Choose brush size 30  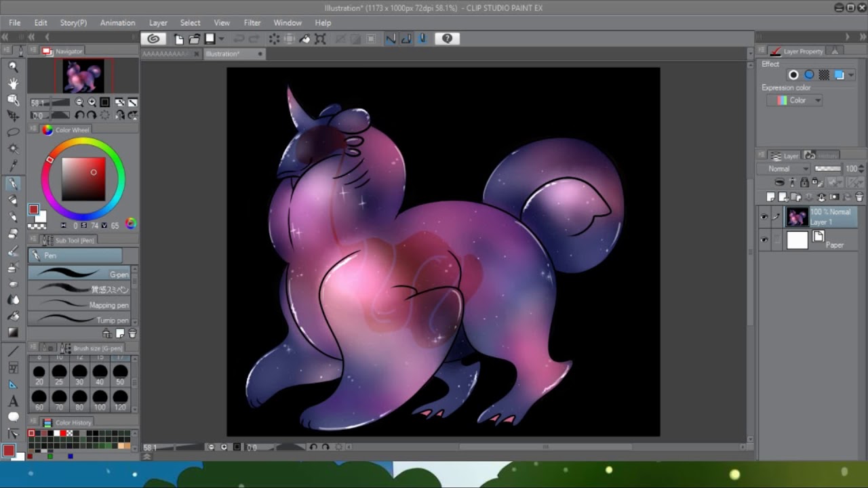point(80,375)
